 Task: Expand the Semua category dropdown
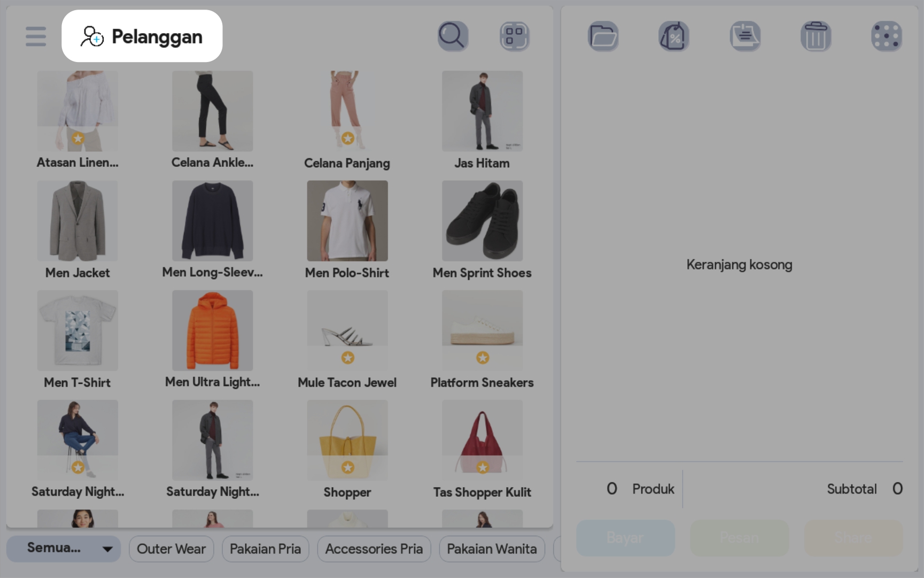(64, 549)
